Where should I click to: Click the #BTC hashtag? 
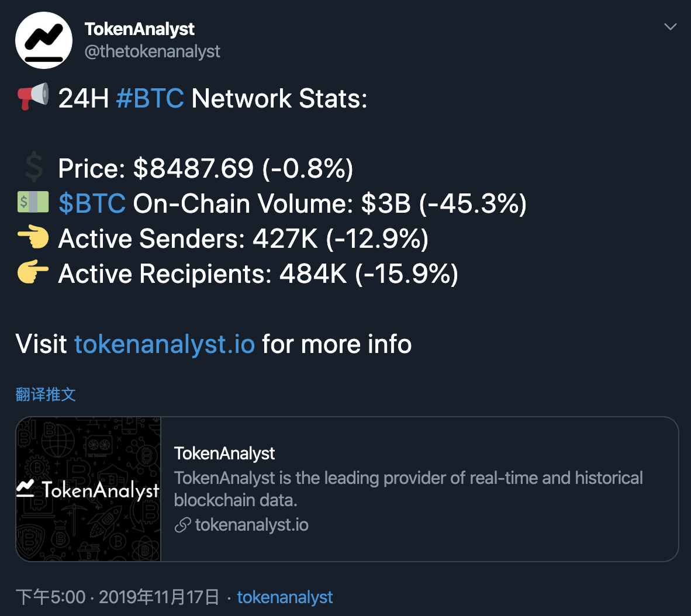point(150,98)
